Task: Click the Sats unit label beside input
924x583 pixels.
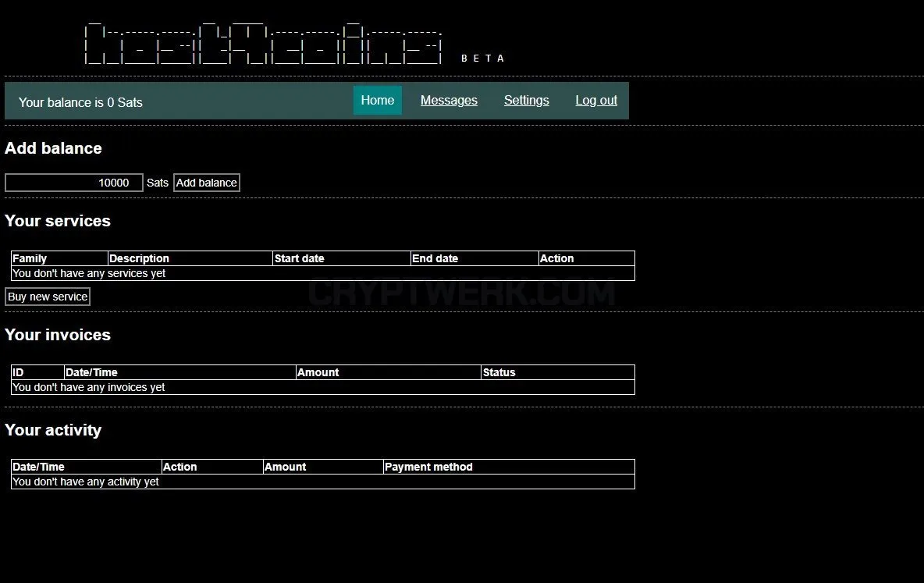Action: click(158, 183)
